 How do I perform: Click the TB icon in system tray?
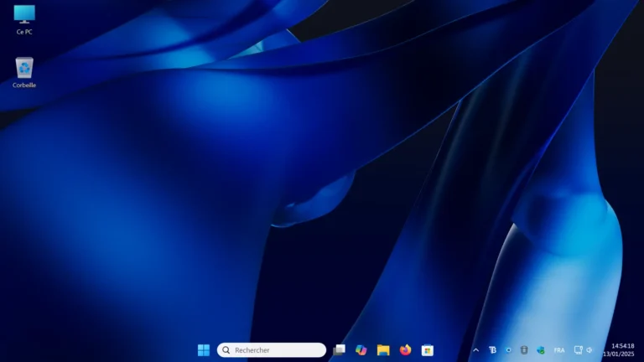[492, 350]
